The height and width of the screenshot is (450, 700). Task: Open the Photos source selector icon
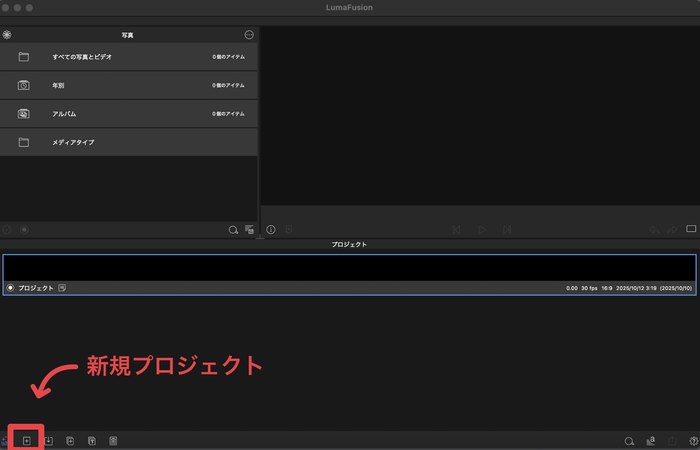pos(8,35)
